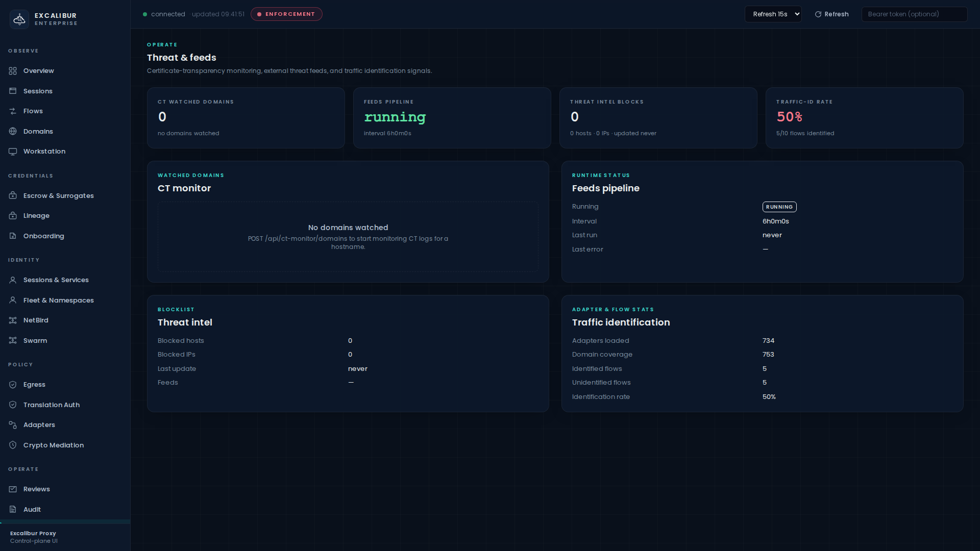Select Translation Auth in sidebar
This screenshot has height=551, width=980.
(x=51, y=405)
